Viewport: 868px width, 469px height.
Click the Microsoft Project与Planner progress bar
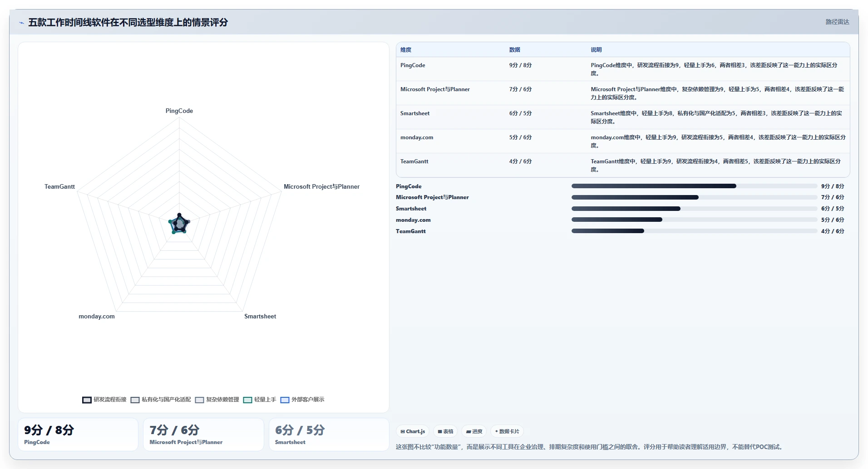(694, 197)
